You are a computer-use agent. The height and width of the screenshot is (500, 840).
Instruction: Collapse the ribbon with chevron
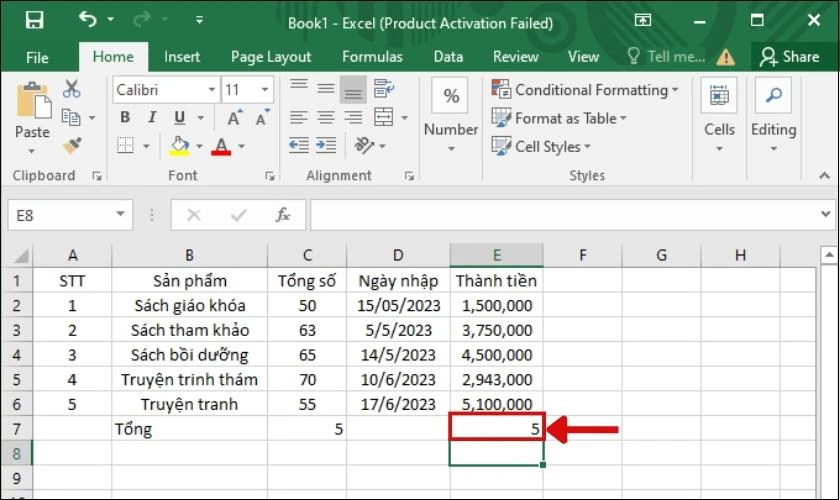824,175
